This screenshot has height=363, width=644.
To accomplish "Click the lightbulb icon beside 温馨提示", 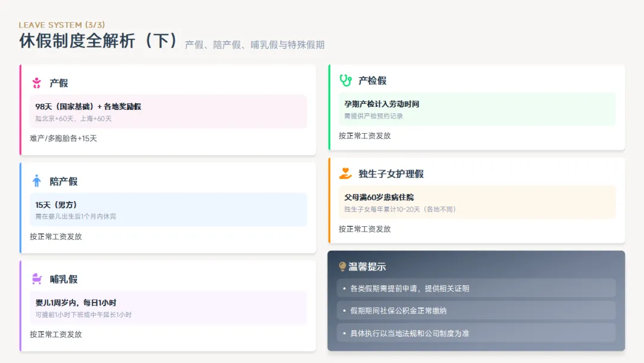I will point(342,267).
